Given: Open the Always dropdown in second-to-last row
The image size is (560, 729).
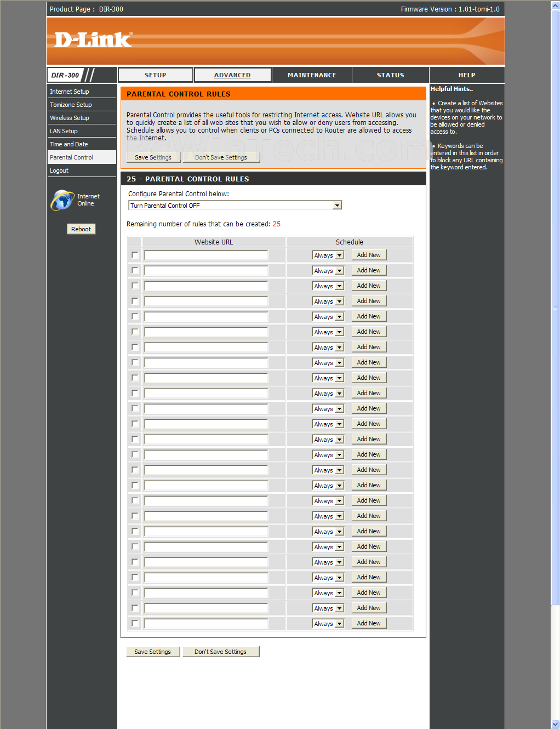Looking at the screenshot, I should [328, 608].
